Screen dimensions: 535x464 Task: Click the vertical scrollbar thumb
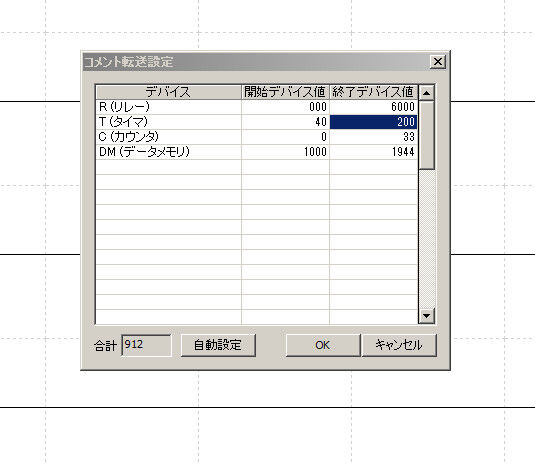[426, 135]
